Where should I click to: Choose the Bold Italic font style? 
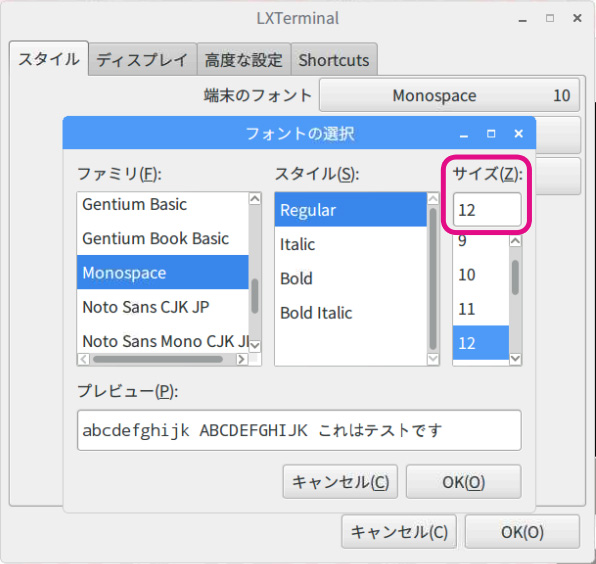point(350,312)
